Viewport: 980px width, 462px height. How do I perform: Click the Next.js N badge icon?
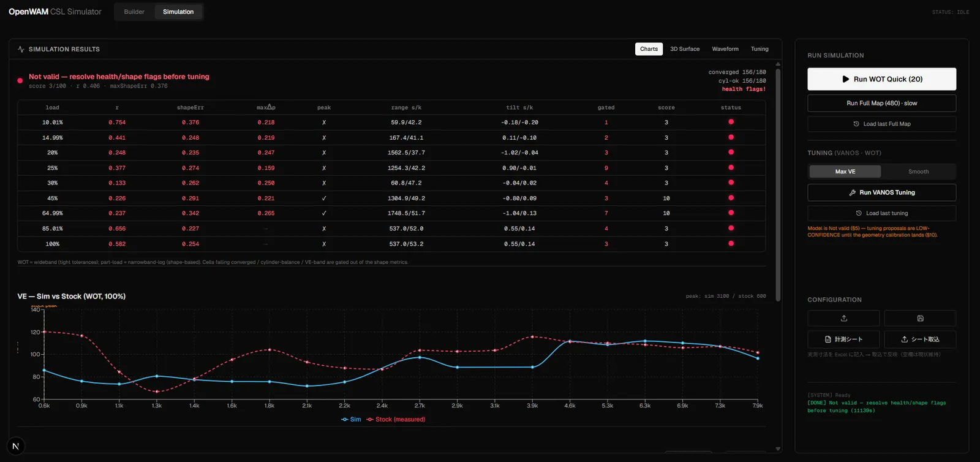pos(16,446)
